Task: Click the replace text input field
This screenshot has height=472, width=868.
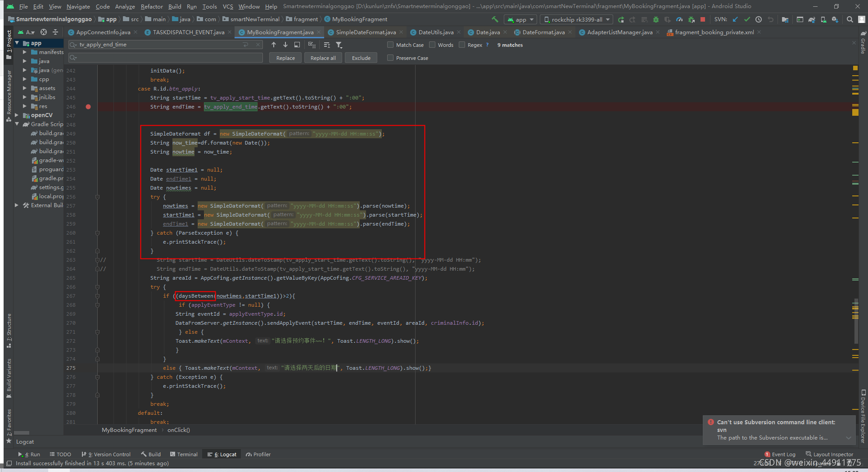Action: click(x=166, y=58)
